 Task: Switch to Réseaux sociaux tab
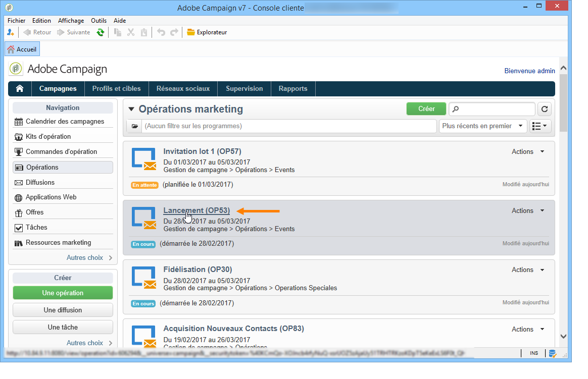183,89
